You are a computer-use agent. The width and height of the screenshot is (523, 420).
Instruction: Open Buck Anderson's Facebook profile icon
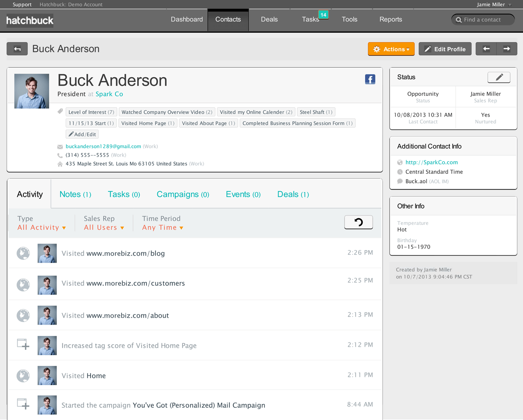click(x=370, y=79)
